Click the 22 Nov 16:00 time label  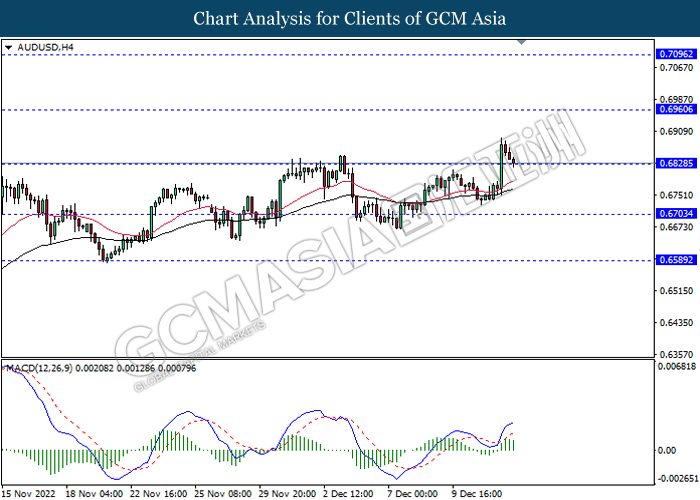(158, 494)
